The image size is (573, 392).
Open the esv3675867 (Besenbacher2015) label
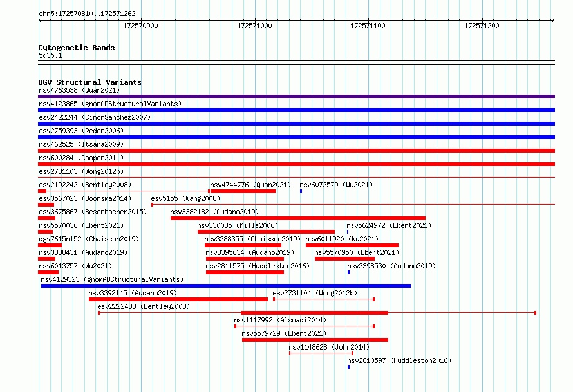pos(93,212)
